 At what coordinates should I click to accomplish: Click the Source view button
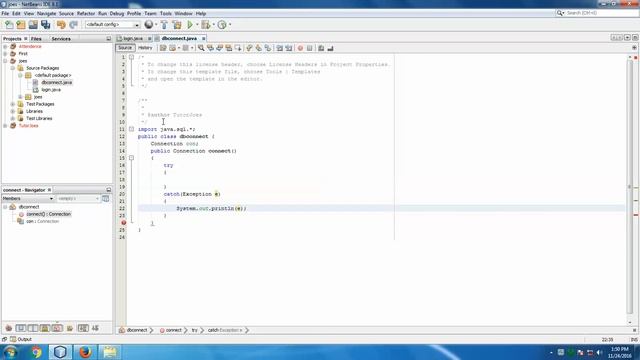[x=125, y=48]
